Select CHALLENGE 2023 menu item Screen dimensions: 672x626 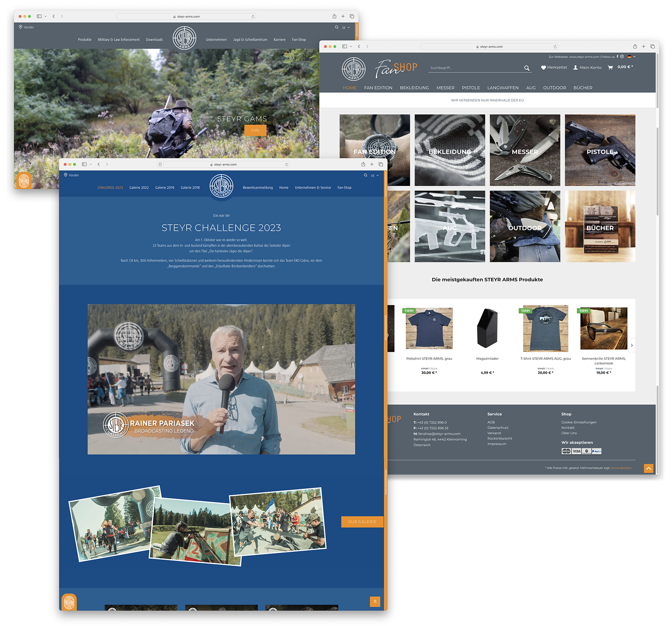pos(110,188)
